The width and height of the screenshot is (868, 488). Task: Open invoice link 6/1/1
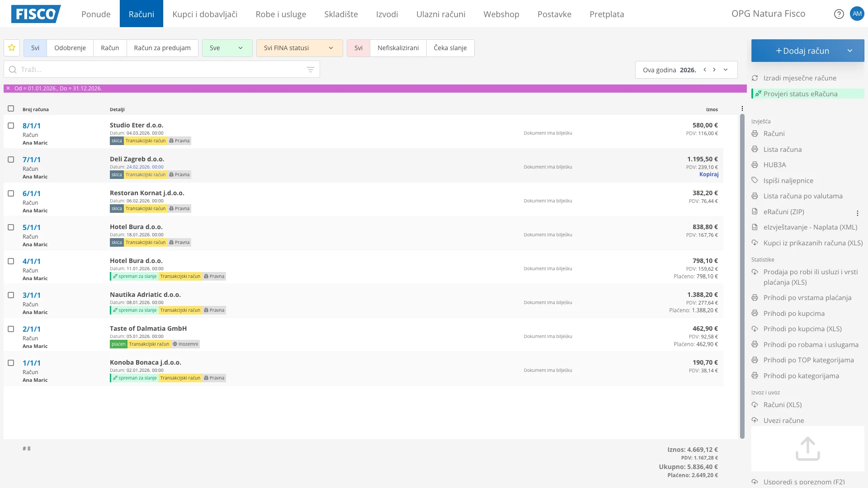tap(32, 193)
